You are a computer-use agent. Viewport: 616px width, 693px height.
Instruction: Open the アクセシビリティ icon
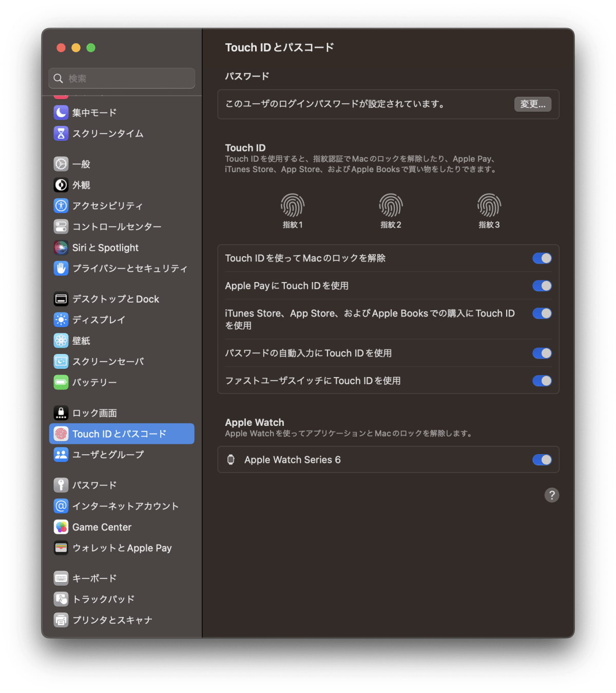coord(61,205)
